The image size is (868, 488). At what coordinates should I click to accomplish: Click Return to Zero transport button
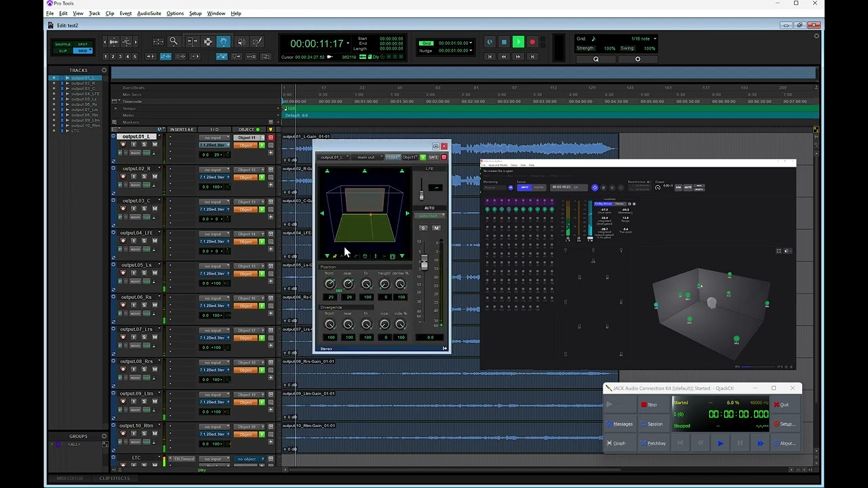[490, 56]
